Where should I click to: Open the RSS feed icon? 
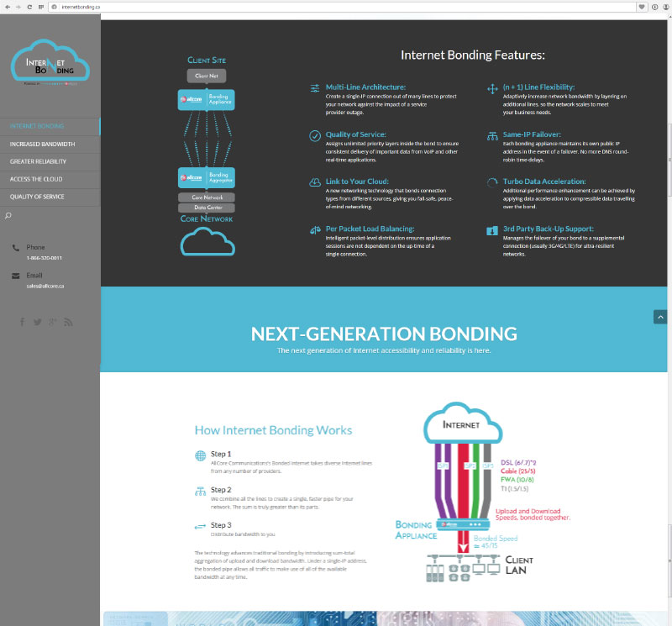pos(69,322)
